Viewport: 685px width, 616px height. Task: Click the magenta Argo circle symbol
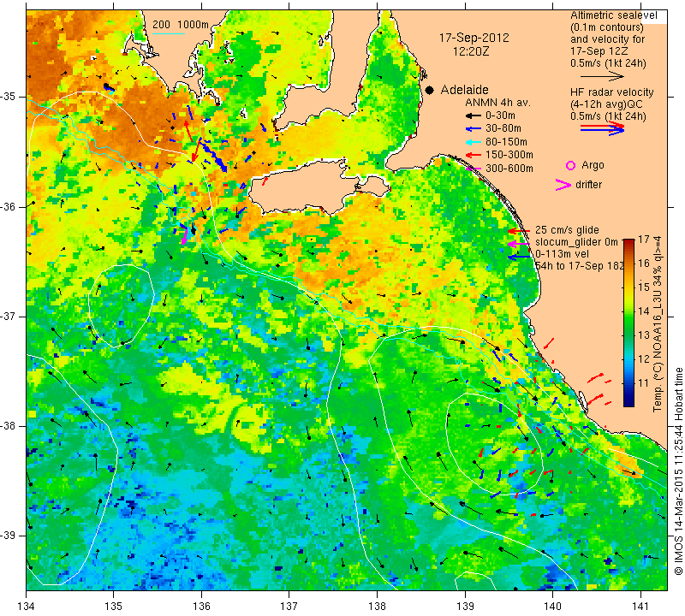pos(570,165)
